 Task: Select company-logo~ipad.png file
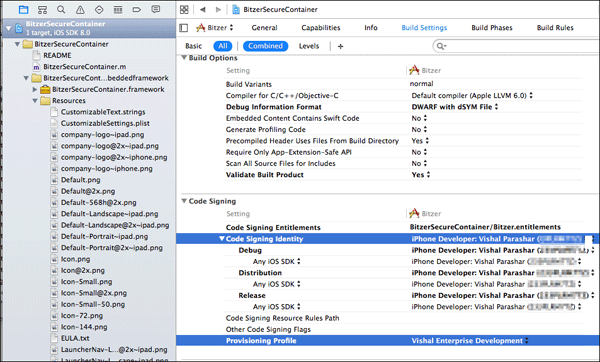pyautogui.click(x=103, y=135)
